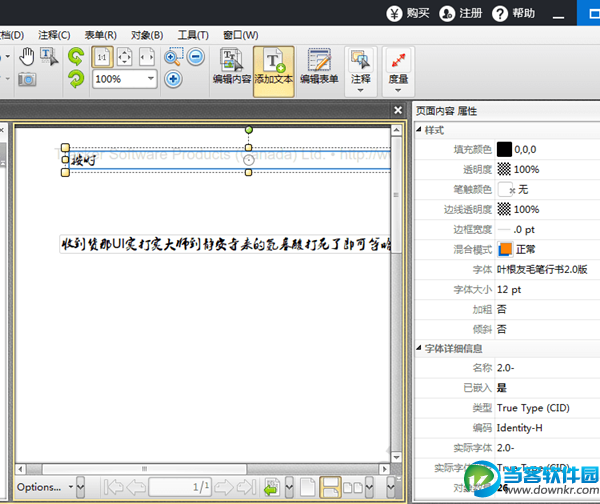The image size is (600, 504).
Task: Select the text selection tool
Action: tap(49, 57)
